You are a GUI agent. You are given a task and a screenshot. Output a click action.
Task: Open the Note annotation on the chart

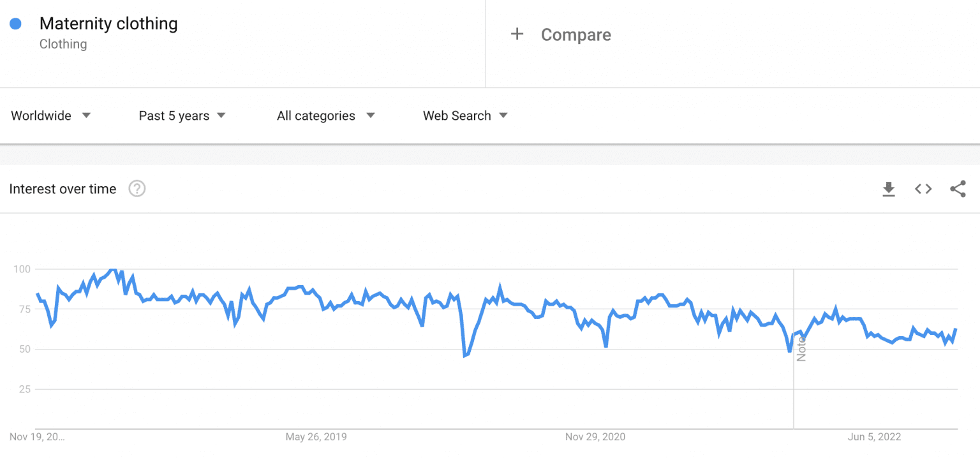[x=801, y=348]
